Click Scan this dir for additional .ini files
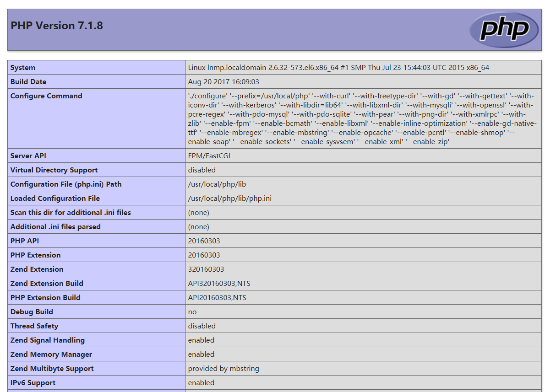545x392 pixels. point(71,213)
